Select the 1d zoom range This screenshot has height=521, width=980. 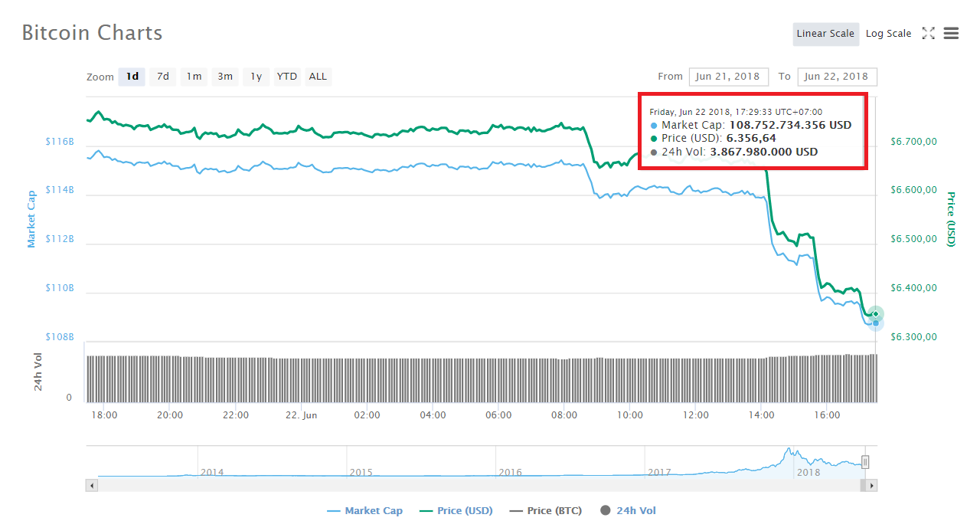[132, 77]
